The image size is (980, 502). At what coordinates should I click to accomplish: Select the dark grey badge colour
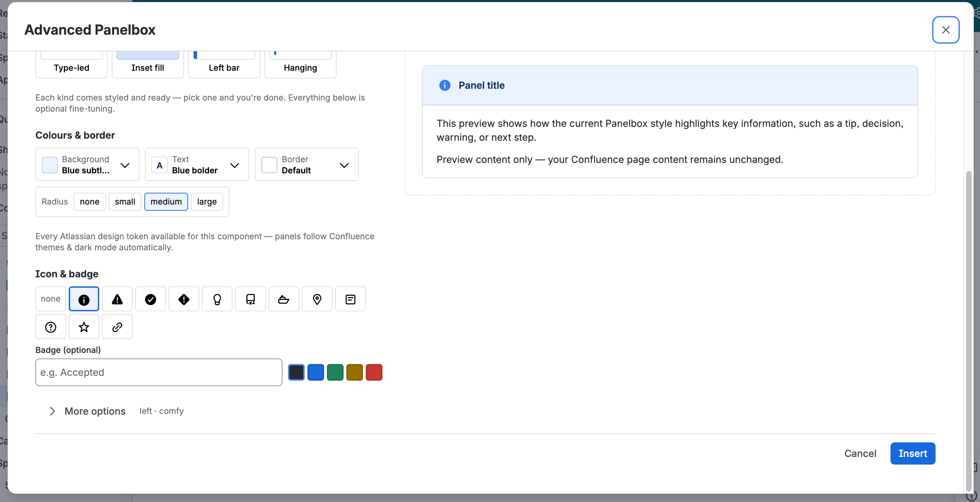[296, 372]
